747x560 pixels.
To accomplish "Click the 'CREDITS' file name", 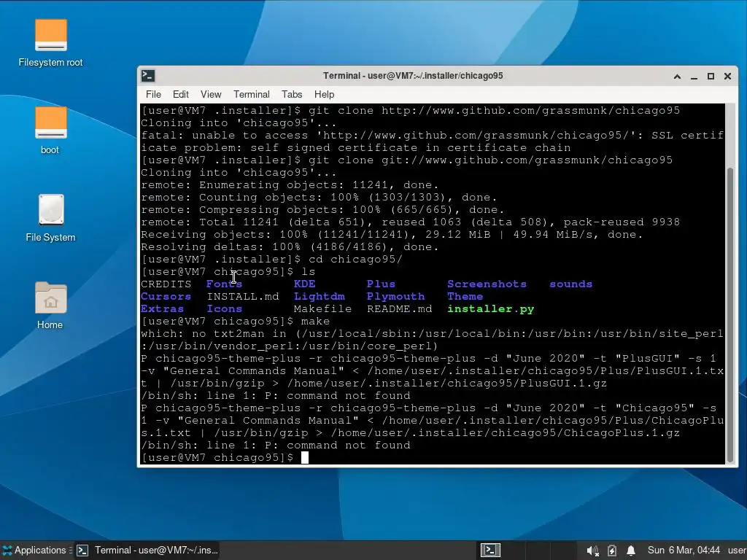I will coord(166,284).
